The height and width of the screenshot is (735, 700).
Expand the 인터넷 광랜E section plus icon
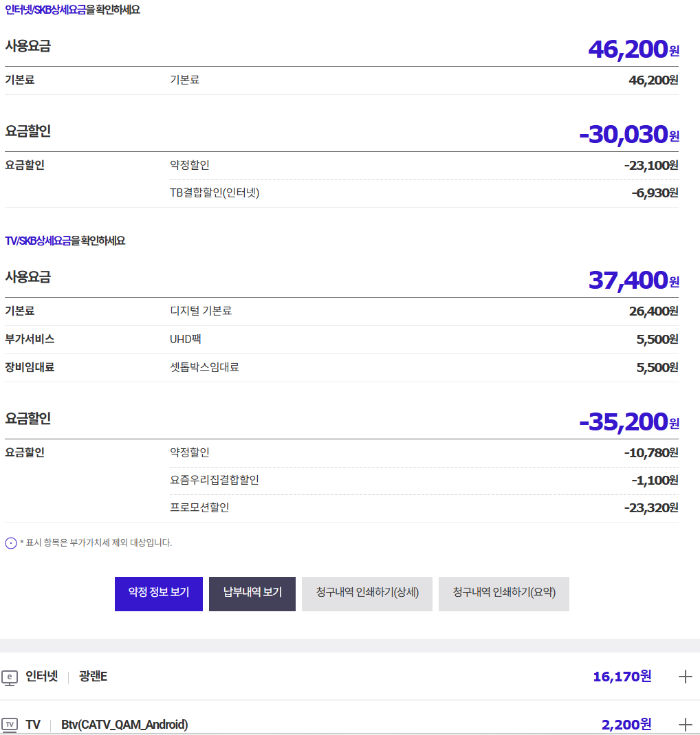tap(685, 677)
